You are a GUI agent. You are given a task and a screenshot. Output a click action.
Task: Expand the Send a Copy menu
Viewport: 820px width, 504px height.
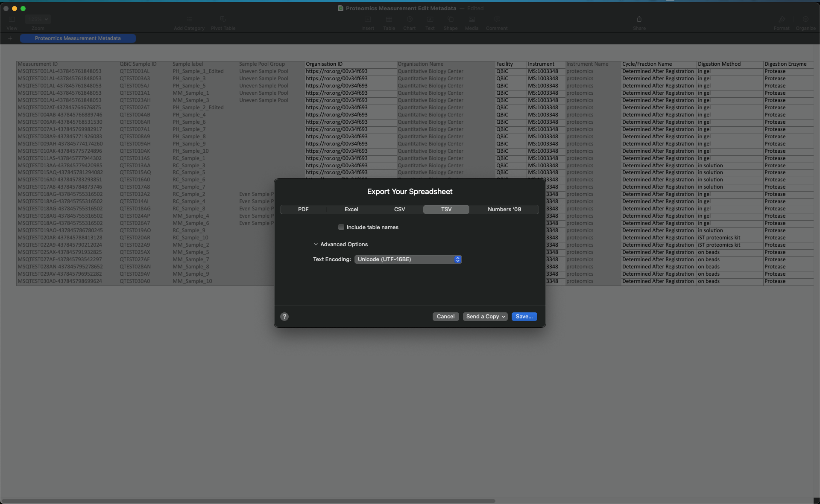click(485, 317)
